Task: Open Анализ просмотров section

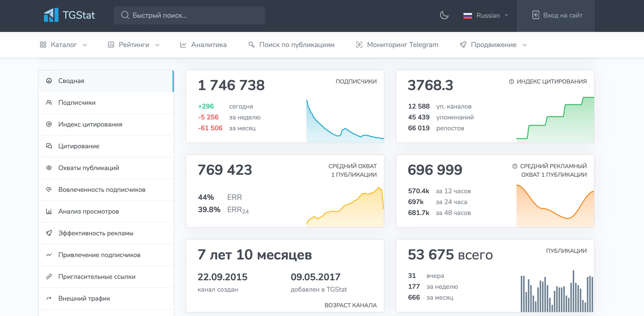Action: (106, 211)
